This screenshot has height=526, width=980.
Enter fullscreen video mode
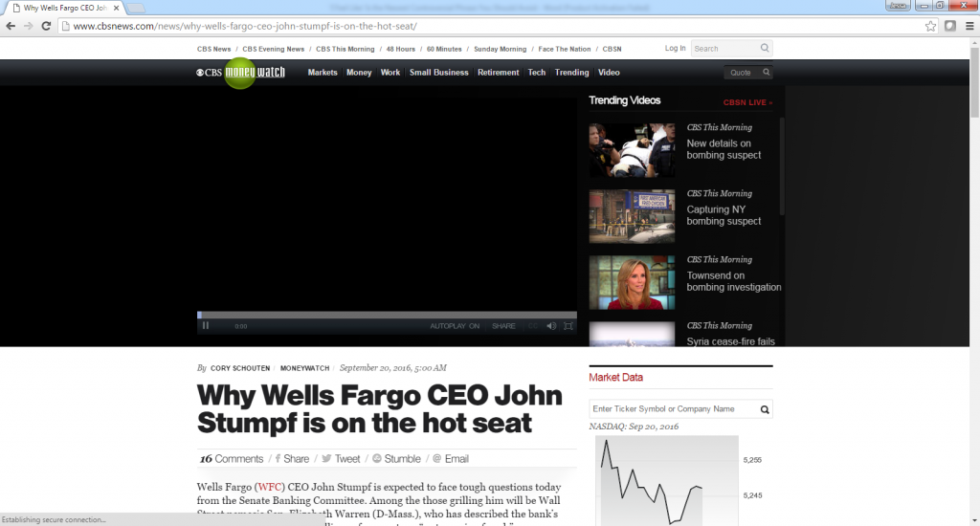[568, 325]
